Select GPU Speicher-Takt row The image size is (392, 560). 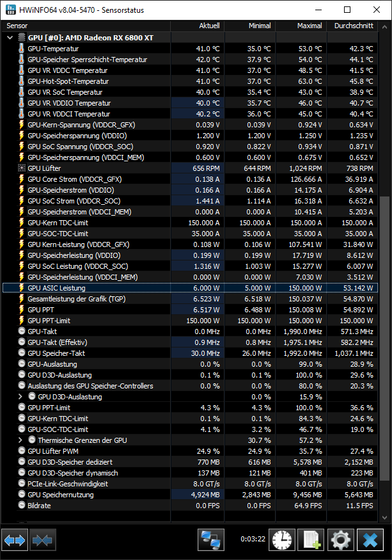pos(190,353)
